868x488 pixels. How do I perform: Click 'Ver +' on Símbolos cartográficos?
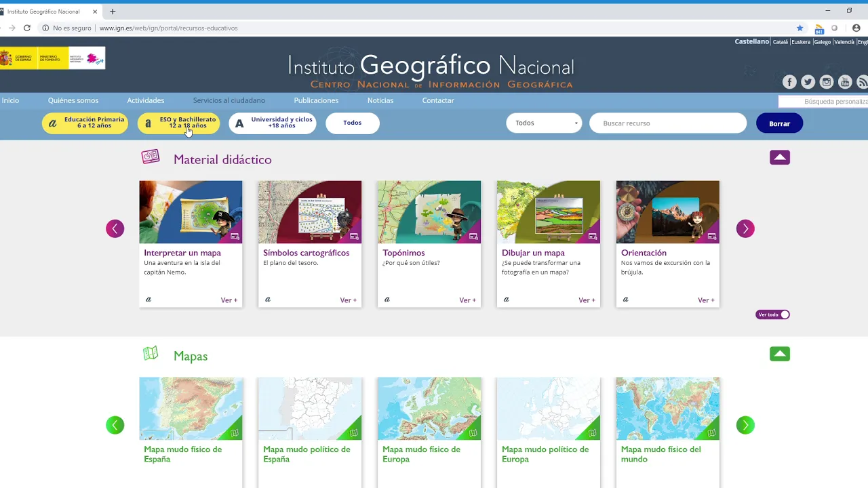coord(349,300)
